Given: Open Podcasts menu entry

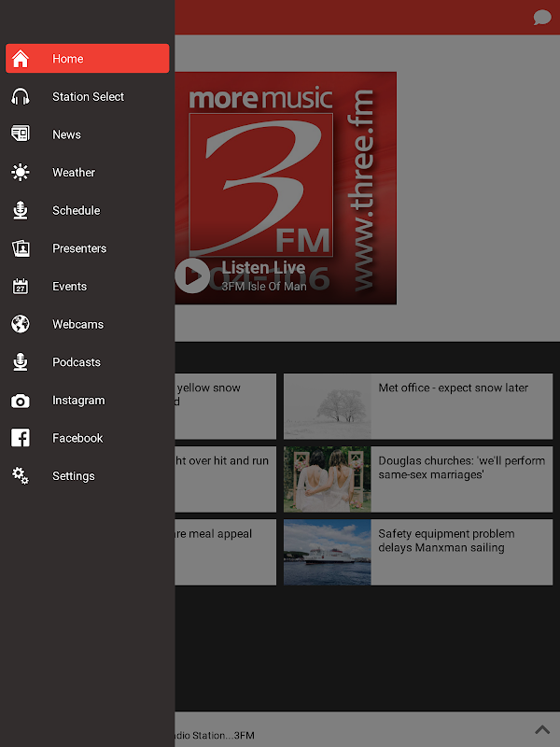Looking at the screenshot, I should point(87,362).
